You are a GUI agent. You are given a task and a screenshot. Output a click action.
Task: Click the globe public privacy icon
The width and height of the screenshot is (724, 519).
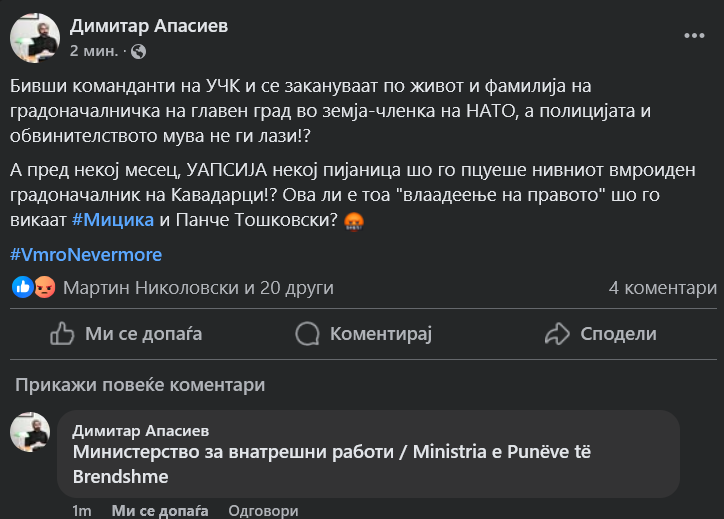point(138,50)
